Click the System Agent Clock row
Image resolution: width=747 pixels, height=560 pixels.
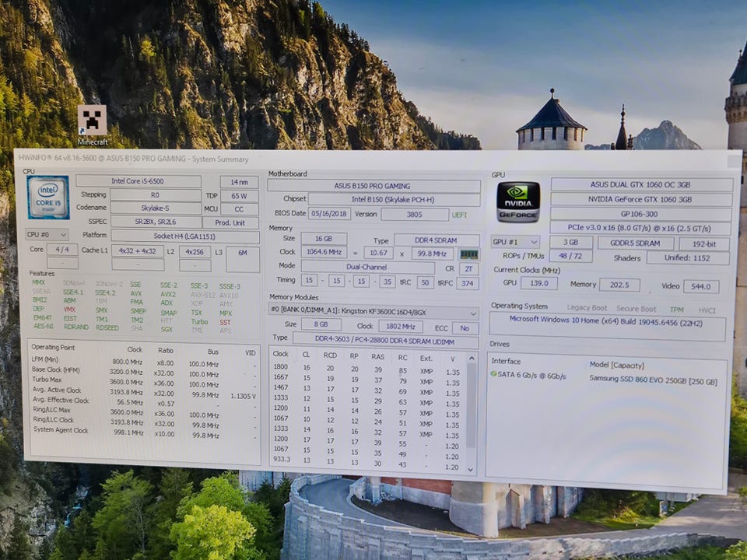[x=144, y=432]
